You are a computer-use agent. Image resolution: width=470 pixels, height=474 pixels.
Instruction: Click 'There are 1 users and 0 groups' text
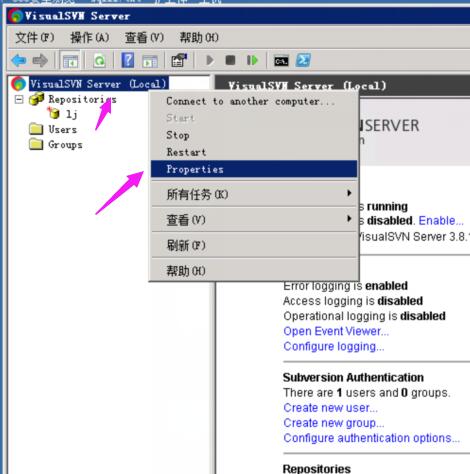pyautogui.click(x=367, y=393)
